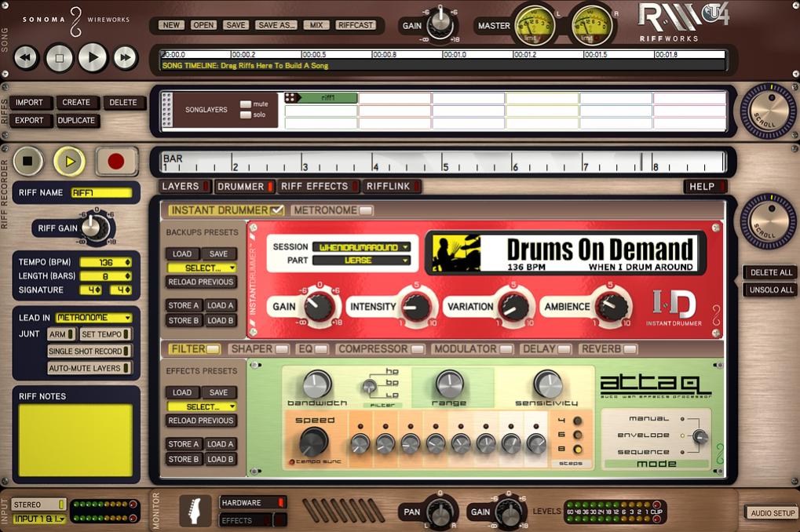
Task: Play the riff with yellow play button
Action: (x=69, y=161)
